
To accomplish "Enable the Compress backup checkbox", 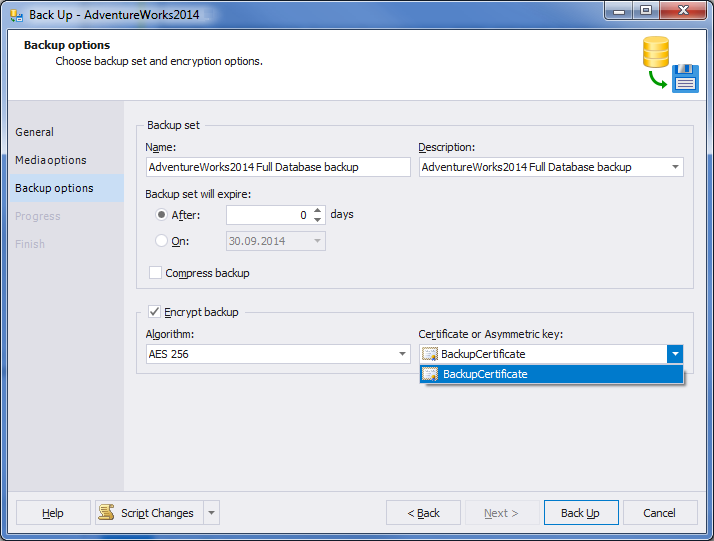I will click(x=155, y=273).
